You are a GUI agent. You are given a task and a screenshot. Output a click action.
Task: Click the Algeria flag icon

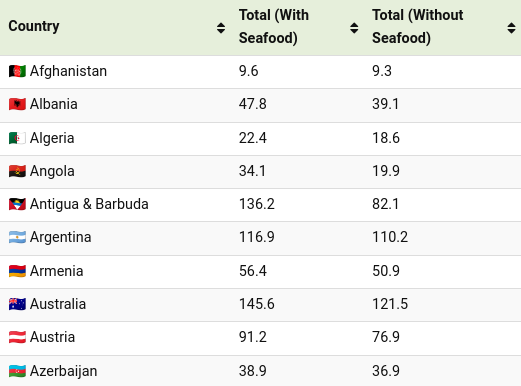[x=17, y=138]
